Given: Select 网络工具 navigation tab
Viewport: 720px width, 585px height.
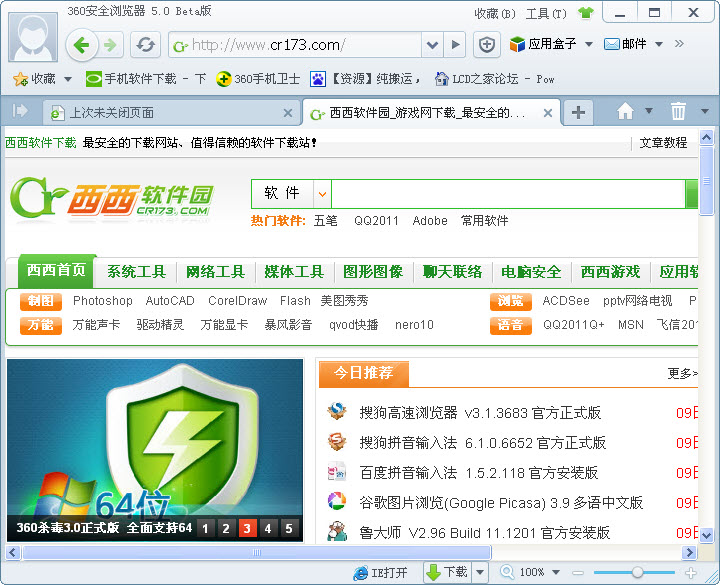Looking at the screenshot, I should click(x=215, y=272).
